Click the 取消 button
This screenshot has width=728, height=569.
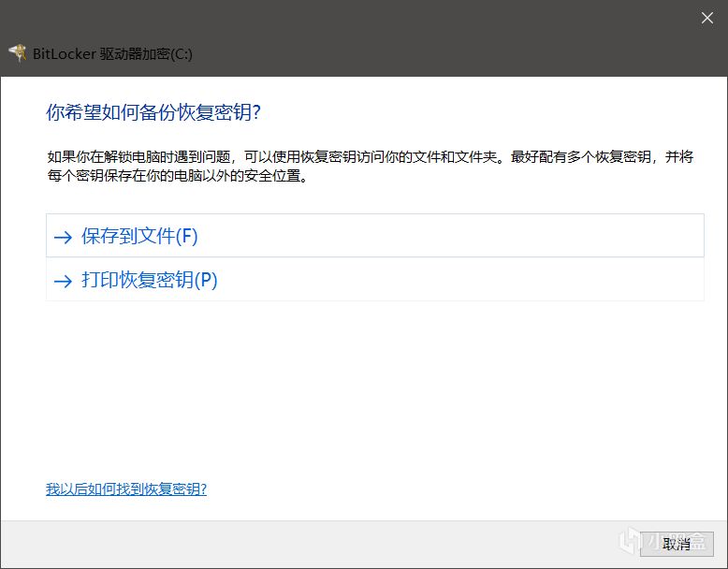point(677,544)
